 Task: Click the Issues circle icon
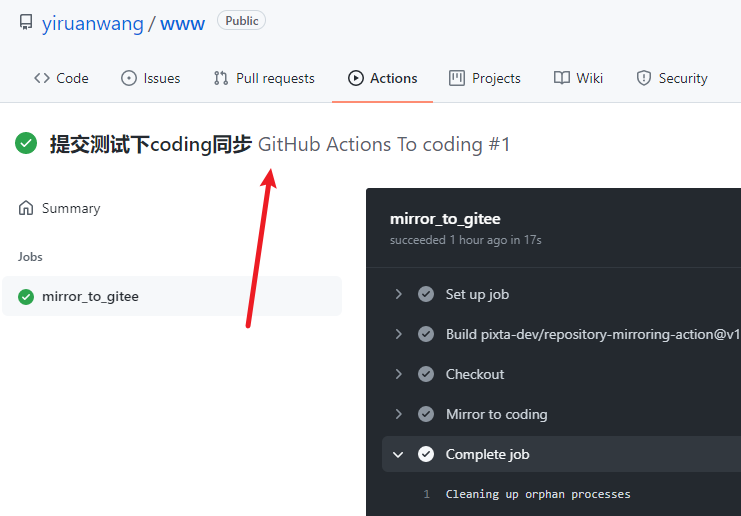point(129,78)
